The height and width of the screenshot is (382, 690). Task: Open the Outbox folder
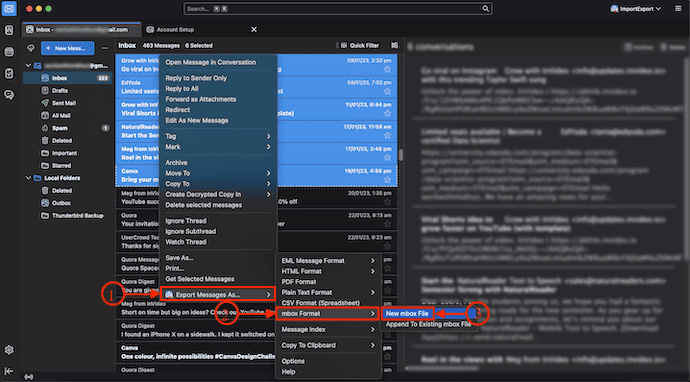(x=67, y=203)
